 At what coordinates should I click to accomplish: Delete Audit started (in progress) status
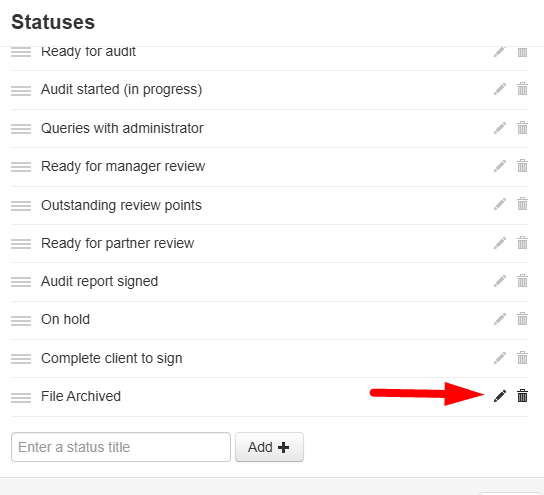522,89
